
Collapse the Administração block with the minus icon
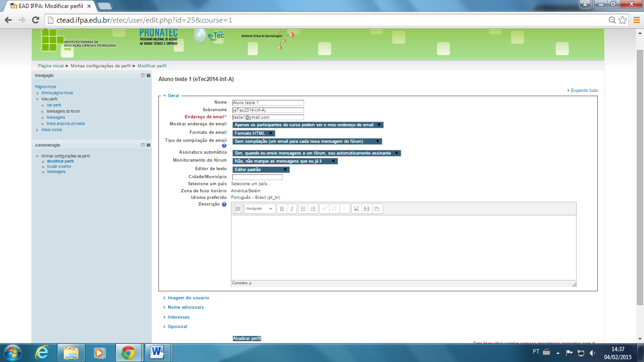click(x=143, y=145)
